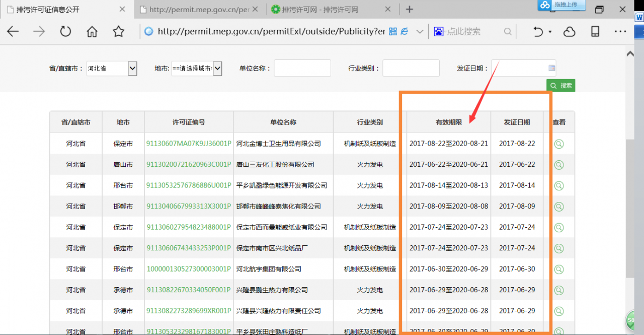
Task: Click the undo curved arrow icon
Action: [539, 31]
